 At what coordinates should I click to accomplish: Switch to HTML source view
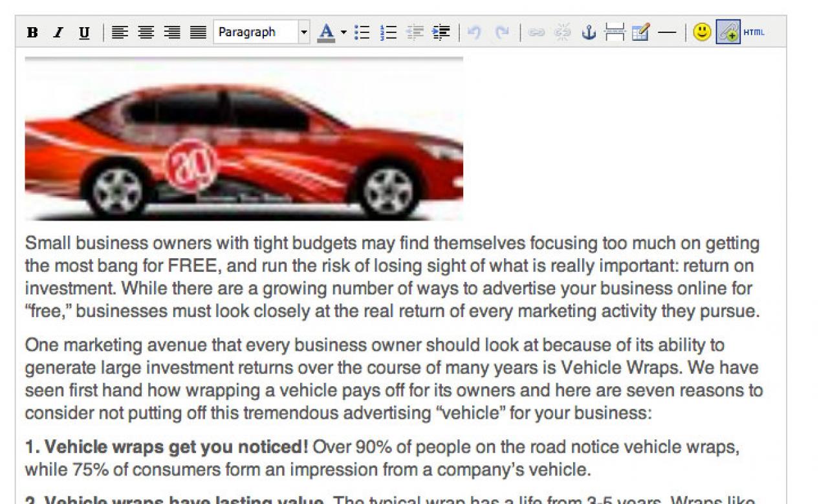pyautogui.click(x=754, y=32)
